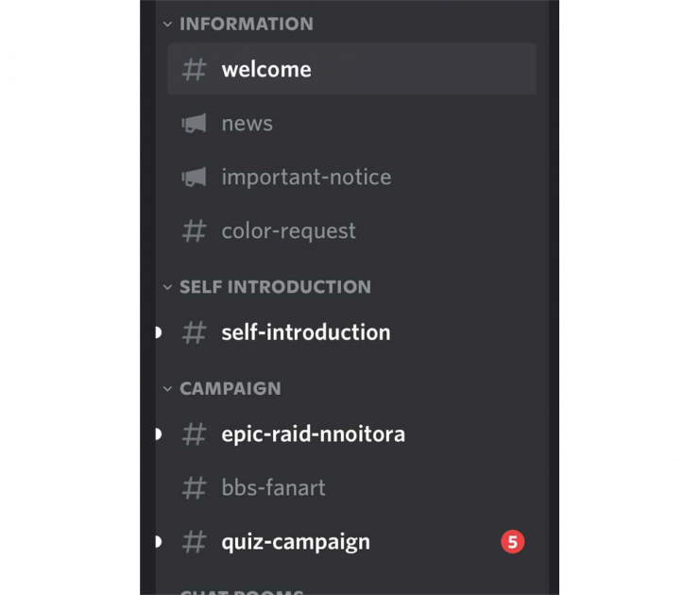Collapse the SELF INTRODUCTION category chevron
700x595 pixels.
pos(167,287)
